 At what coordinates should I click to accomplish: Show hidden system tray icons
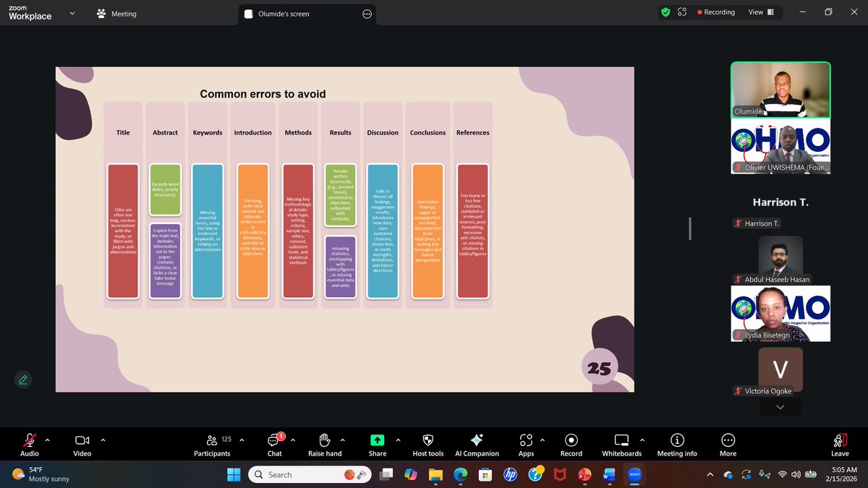coord(711,474)
